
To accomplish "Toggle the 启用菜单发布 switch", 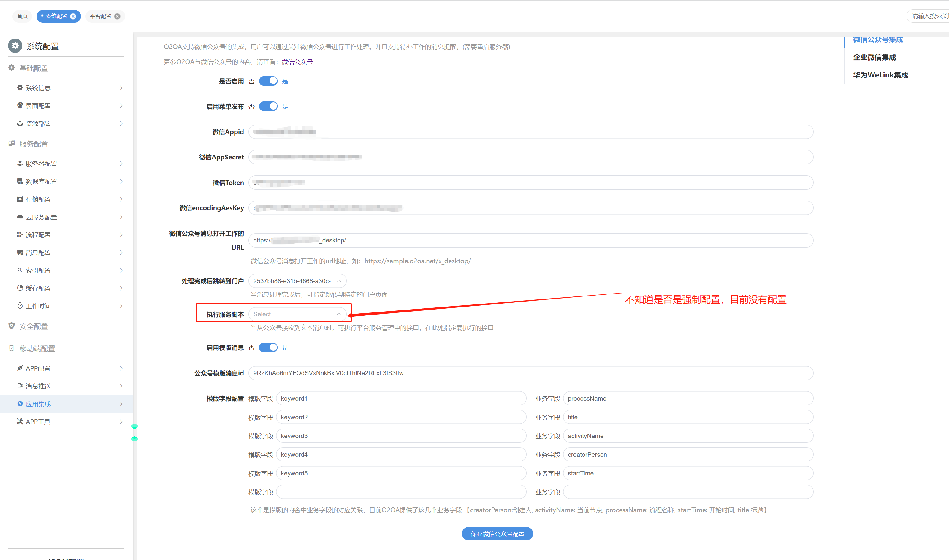I will tap(268, 107).
